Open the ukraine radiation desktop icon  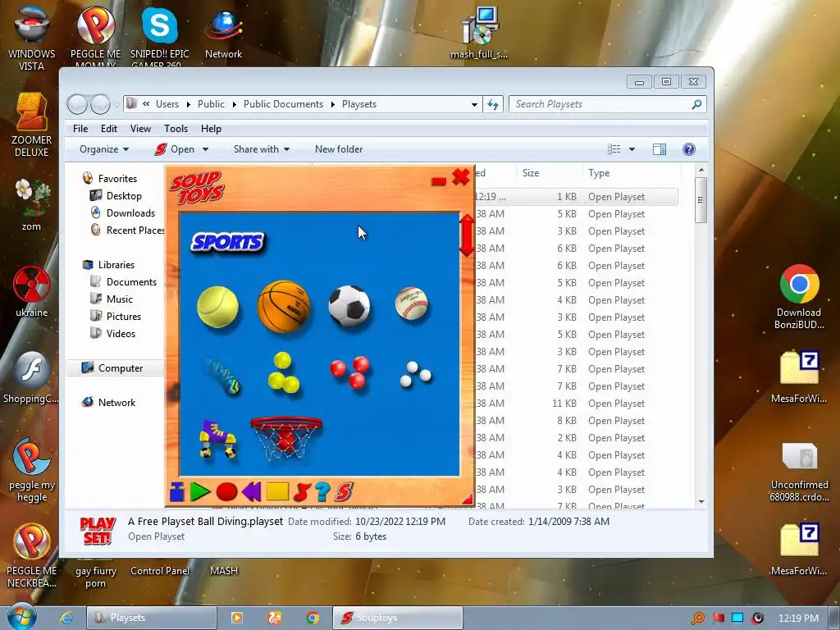[x=32, y=291]
